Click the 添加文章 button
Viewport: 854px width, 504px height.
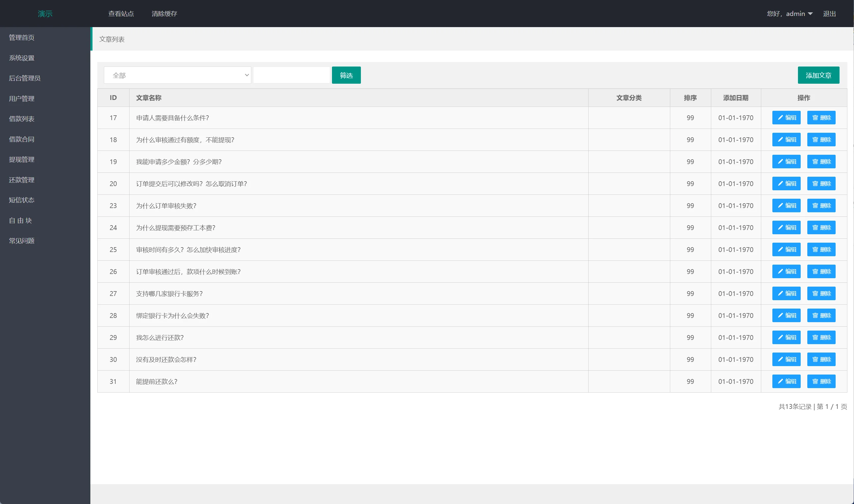[x=818, y=75]
